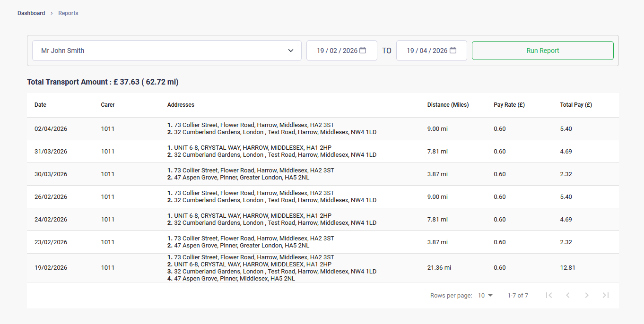Go to the previous results page

coord(567,295)
